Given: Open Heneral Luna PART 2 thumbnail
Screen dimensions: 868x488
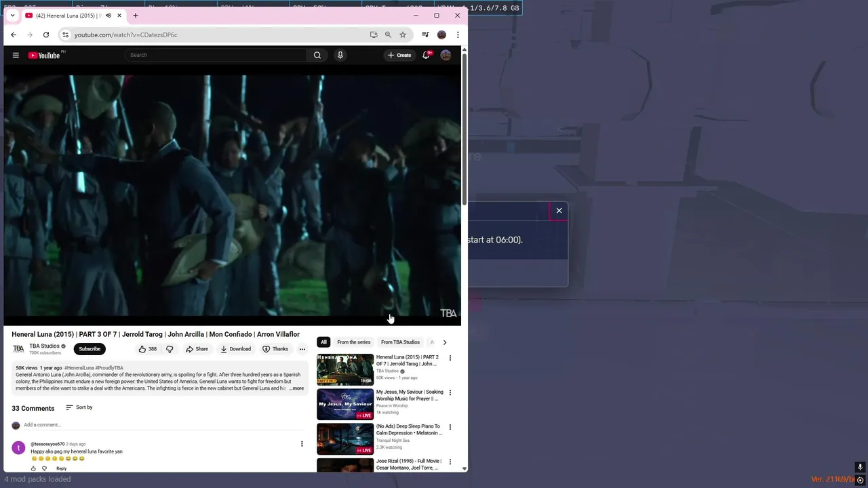Looking at the screenshot, I should pyautogui.click(x=345, y=369).
